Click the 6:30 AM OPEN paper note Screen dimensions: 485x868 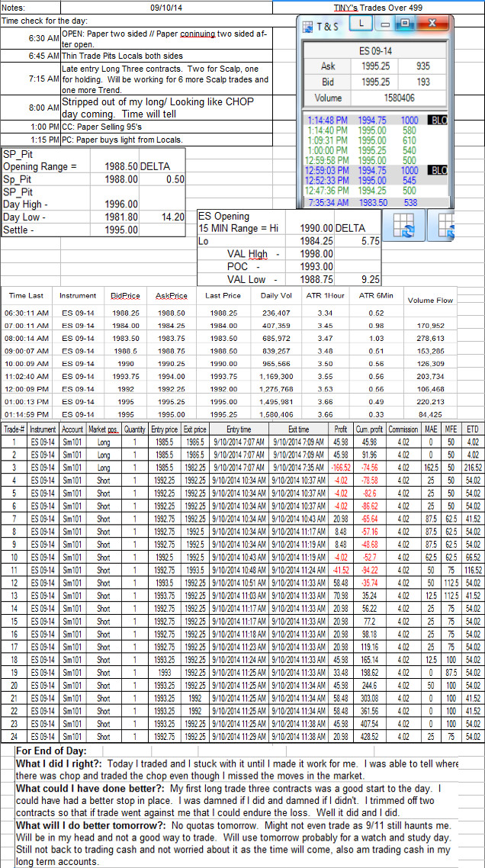tap(166, 39)
